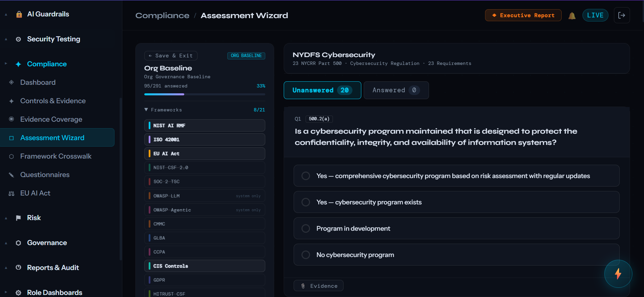The width and height of the screenshot is (644, 297).
Task: Select the OWASP Agentic framework
Action: coord(205,210)
